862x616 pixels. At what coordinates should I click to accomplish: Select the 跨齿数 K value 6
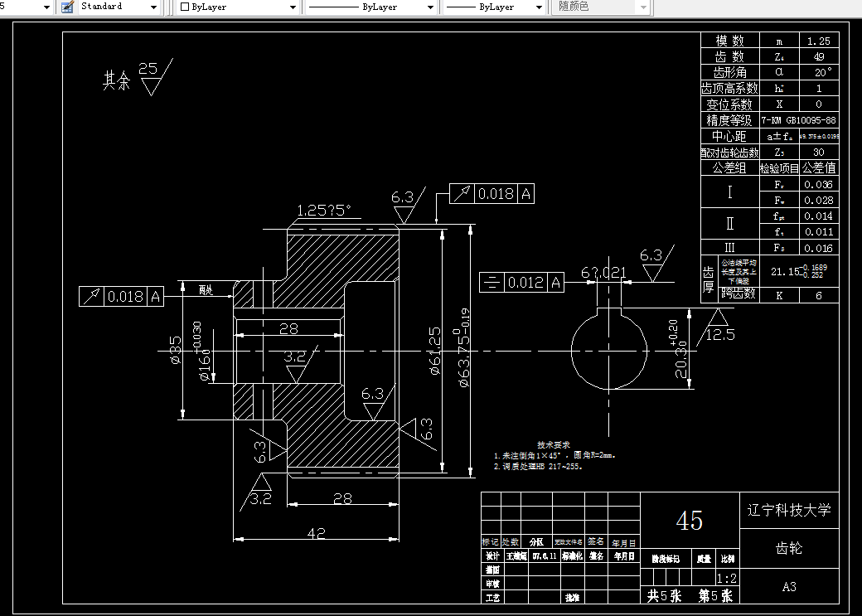click(x=819, y=295)
